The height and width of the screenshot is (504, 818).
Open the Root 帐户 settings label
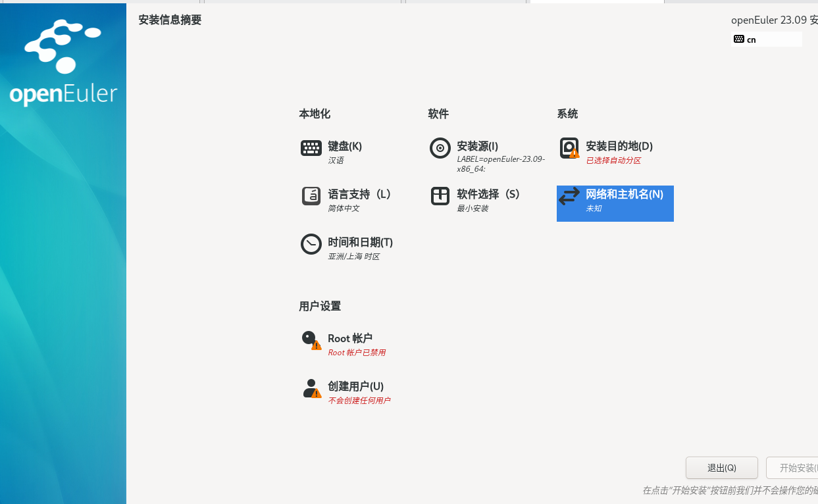tap(350, 338)
